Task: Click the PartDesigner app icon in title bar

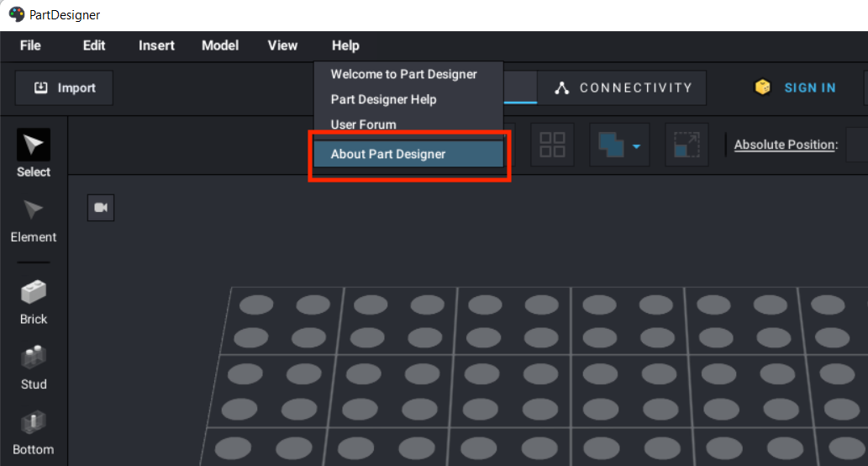Action: coord(17,14)
